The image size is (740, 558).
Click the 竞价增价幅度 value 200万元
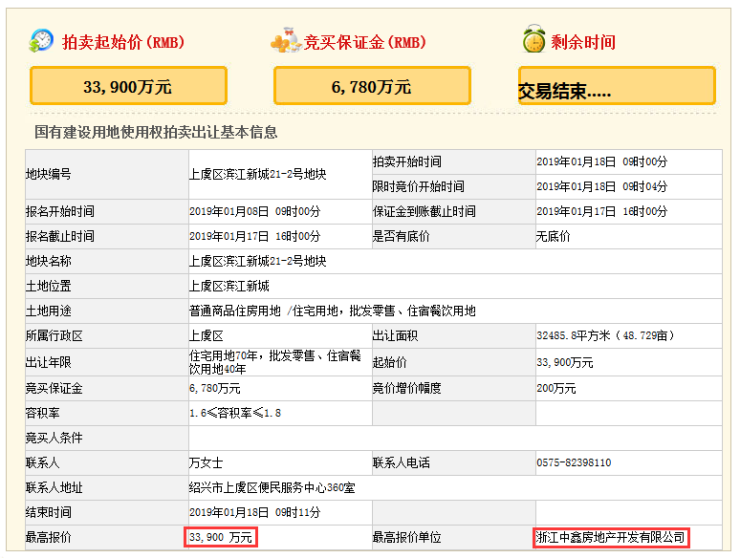click(x=556, y=388)
